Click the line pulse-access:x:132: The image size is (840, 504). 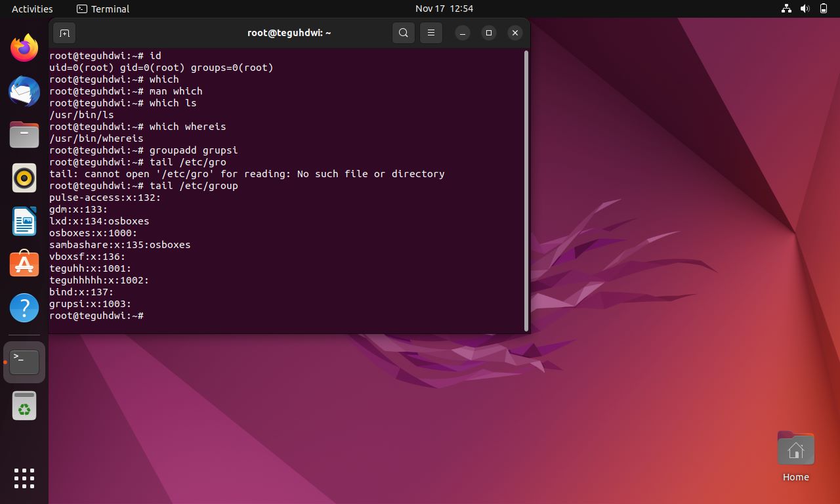click(105, 198)
